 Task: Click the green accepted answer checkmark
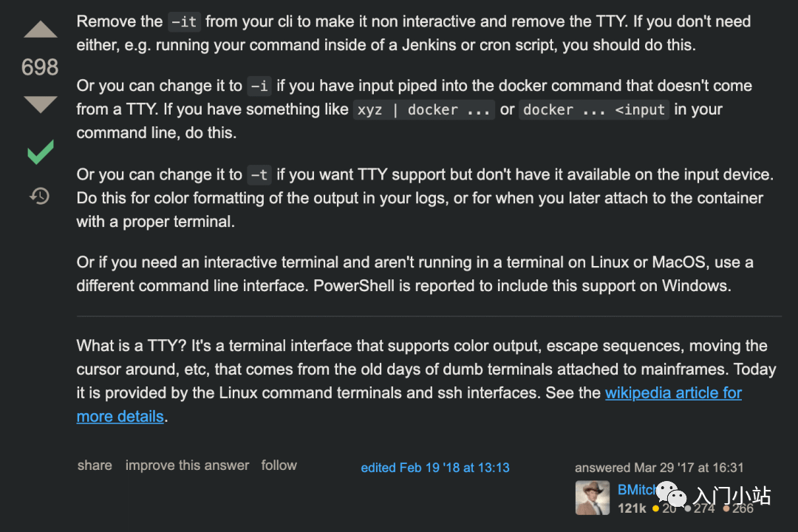[40, 153]
